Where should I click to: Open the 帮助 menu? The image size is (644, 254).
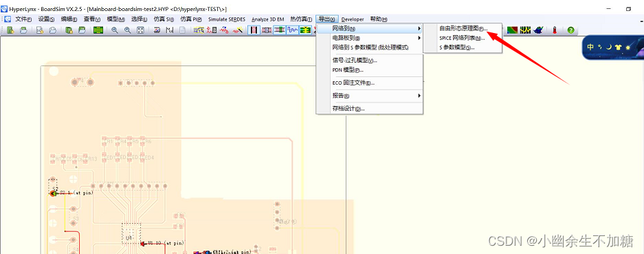click(x=378, y=19)
